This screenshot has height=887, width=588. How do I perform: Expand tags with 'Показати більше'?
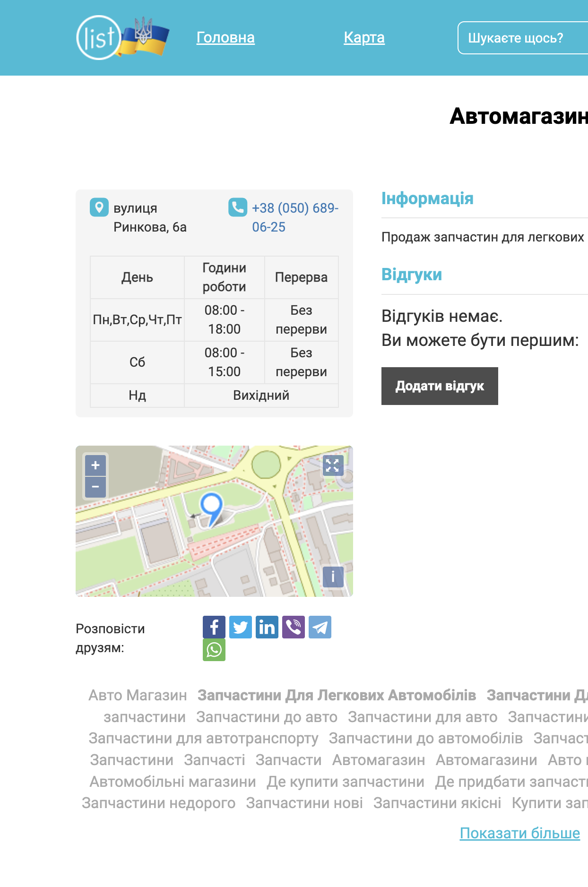520,833
